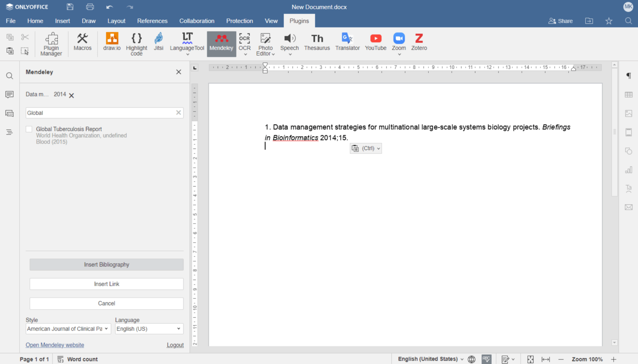This screenshot has height=364, width=638.
Task: Check the Global Tuberculosis Report citation entry
Action: pyautogui.click(x=29, y=129)
